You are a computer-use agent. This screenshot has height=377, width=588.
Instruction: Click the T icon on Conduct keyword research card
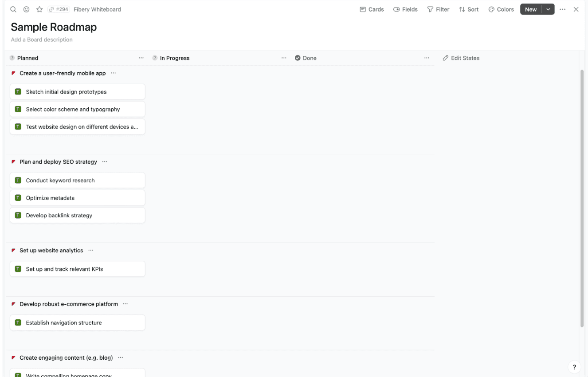18,180
